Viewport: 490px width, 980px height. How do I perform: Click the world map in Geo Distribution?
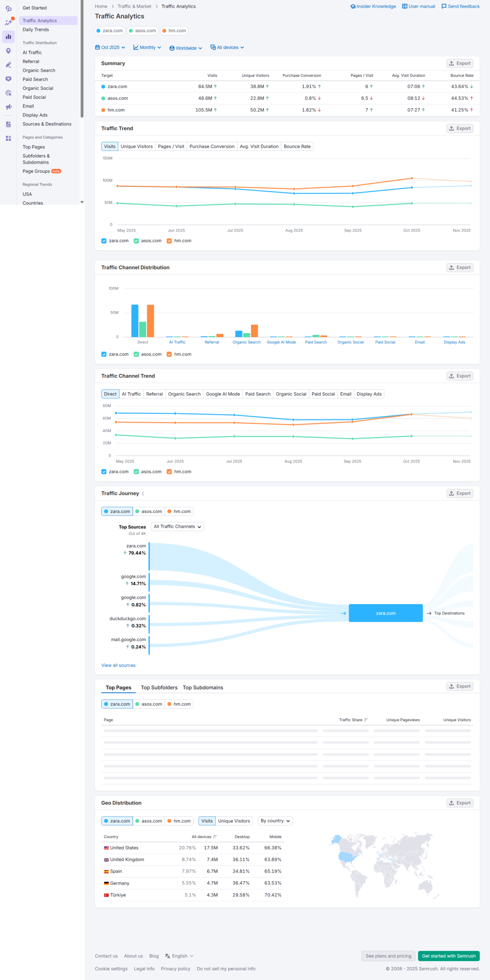coord(383,866)
